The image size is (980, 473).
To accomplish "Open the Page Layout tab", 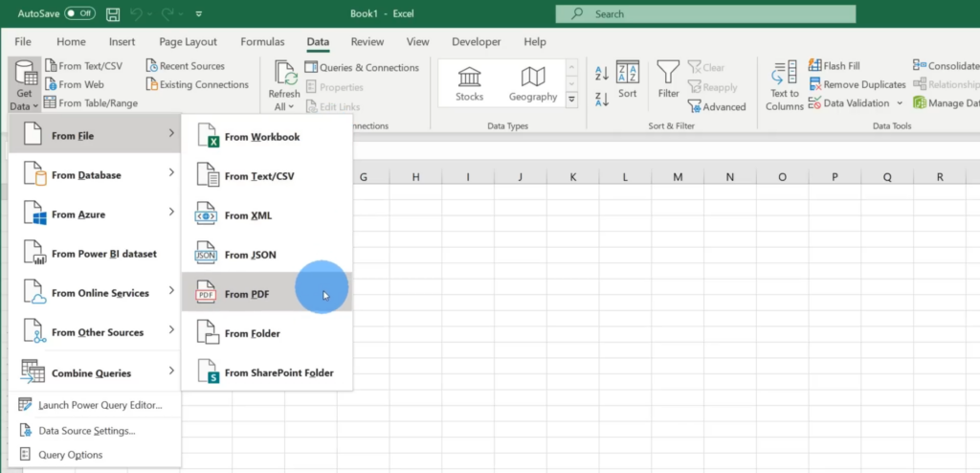I will click(189, 42).
